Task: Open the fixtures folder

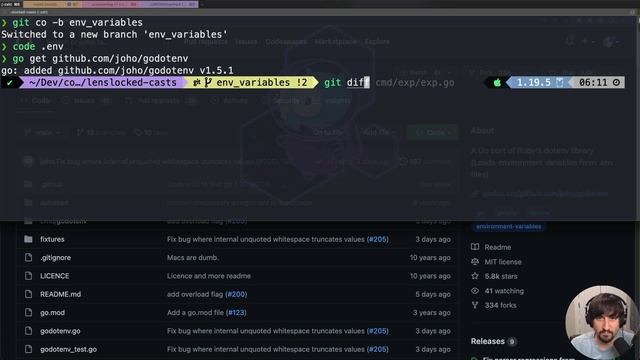Action: pyautogui.click(x=52, y=239)
